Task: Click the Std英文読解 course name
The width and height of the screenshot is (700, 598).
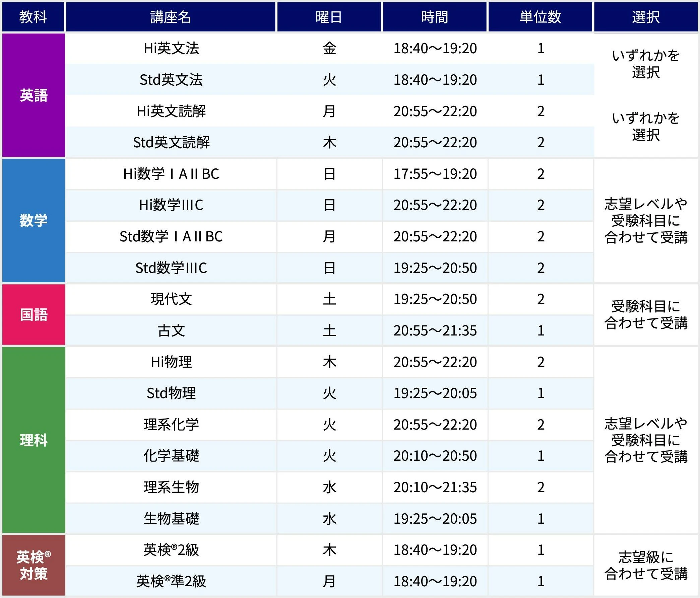Action: pos(171,142)
